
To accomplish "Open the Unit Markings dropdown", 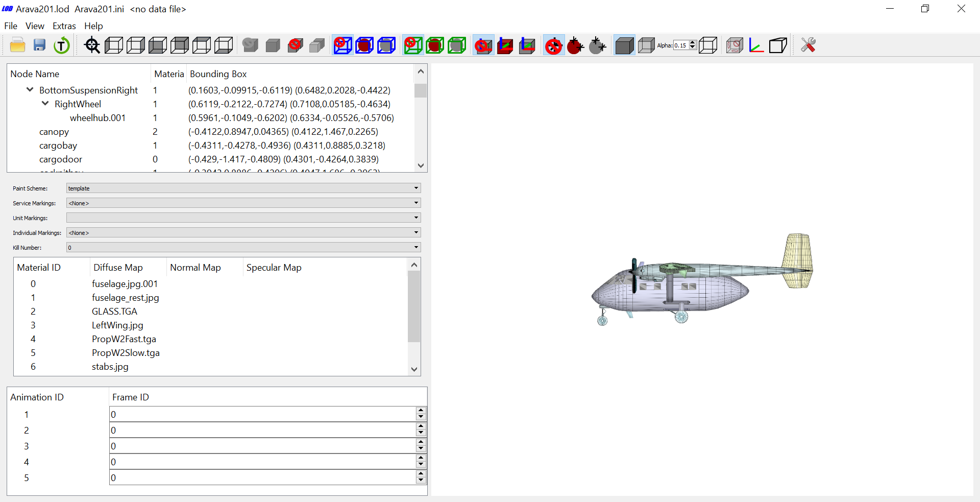I will click(243, 218).
